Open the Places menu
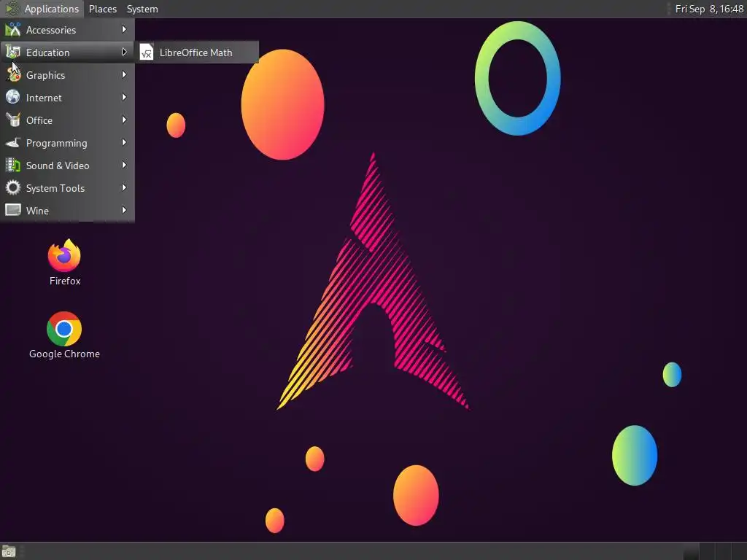 click(103, 9)
